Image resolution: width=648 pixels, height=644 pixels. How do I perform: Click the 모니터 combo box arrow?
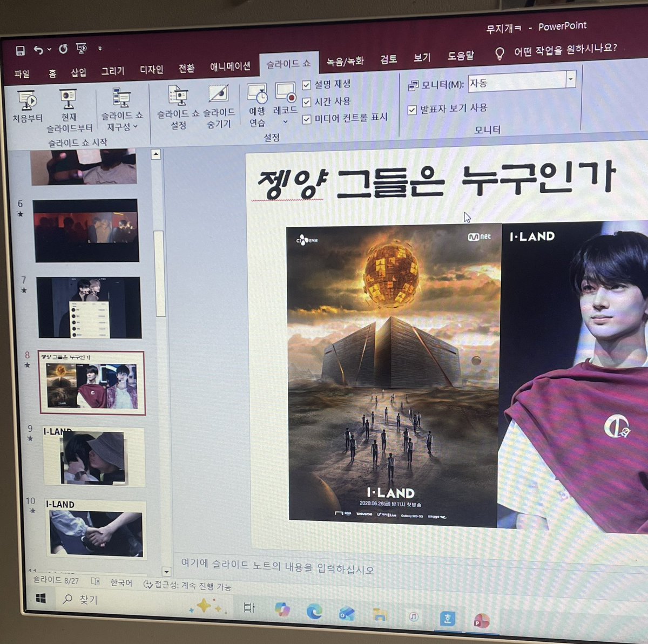pos(571,80)
